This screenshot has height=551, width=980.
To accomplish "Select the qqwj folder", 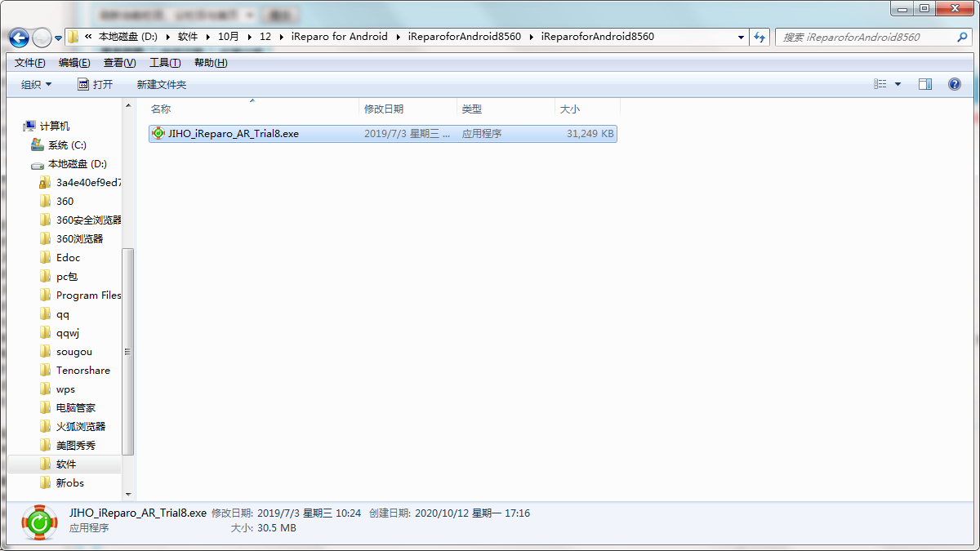I will (68, 332).
